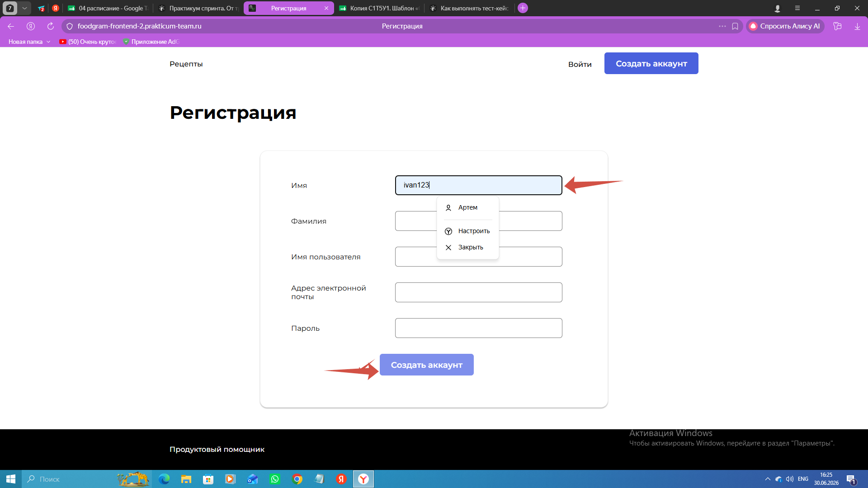Select 'Настроить' in the autofill popup
Viewport: 868px width, 488px height.
(468, 231)
